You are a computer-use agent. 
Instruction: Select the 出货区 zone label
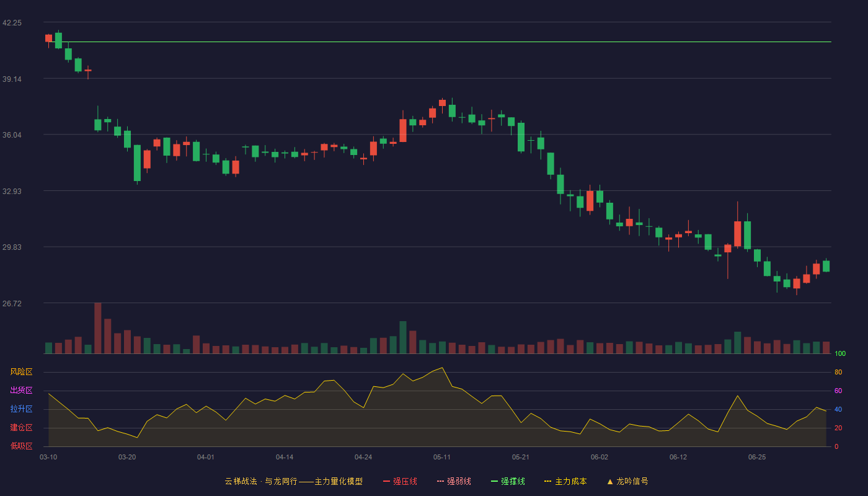coord(21,391)
